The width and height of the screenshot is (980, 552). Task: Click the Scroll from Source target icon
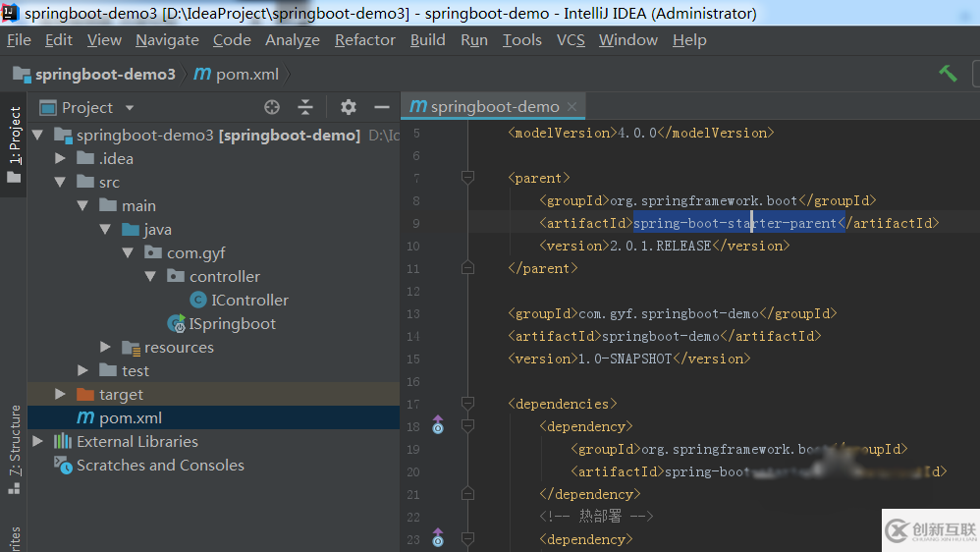(272, 107)
